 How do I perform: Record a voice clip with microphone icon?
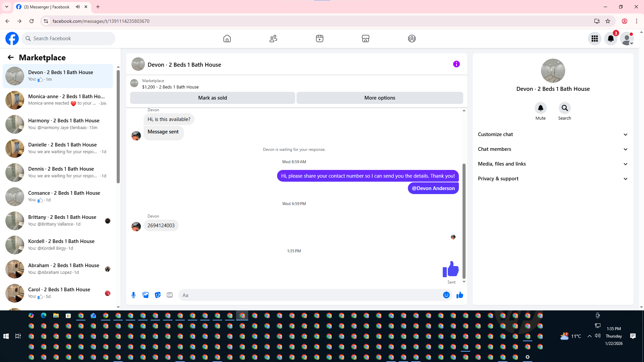point(133,295)
